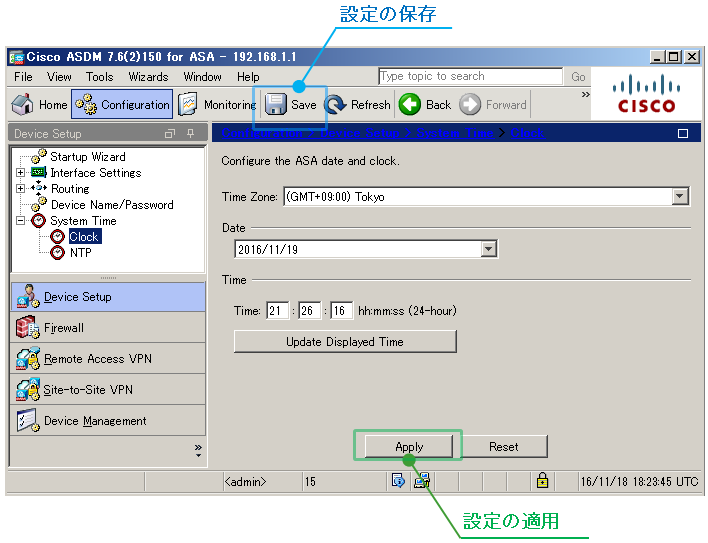Expand navigation pane options chevron
Viewport: 708px width, 543px height.
[x=198, y=450]
